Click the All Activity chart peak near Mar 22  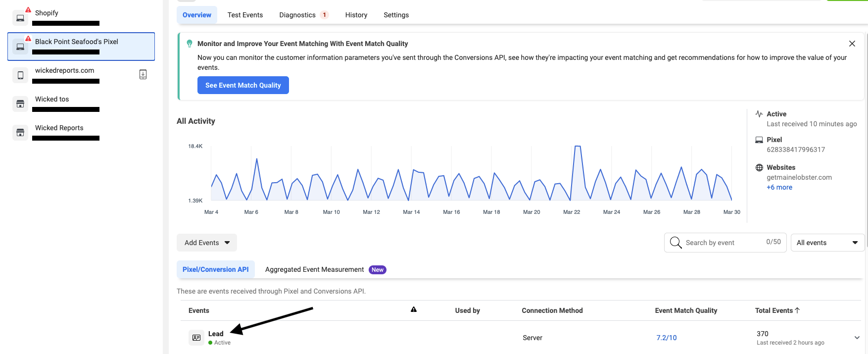click(x=577, y=147)
